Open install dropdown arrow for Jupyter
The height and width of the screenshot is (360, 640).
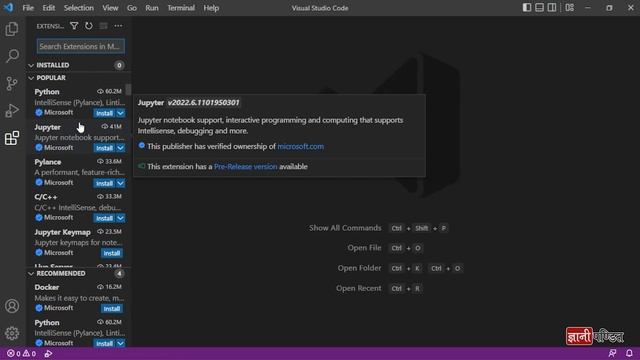point(121,148)
